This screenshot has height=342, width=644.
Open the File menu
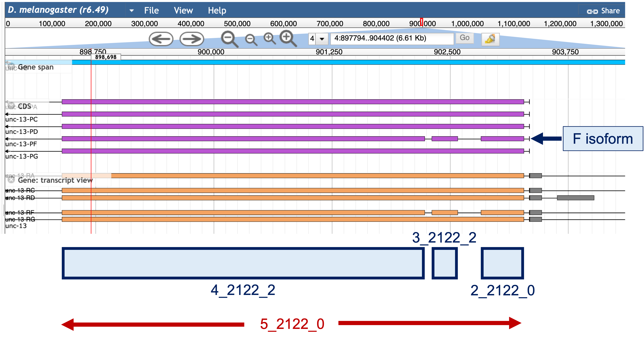(151, 11)
